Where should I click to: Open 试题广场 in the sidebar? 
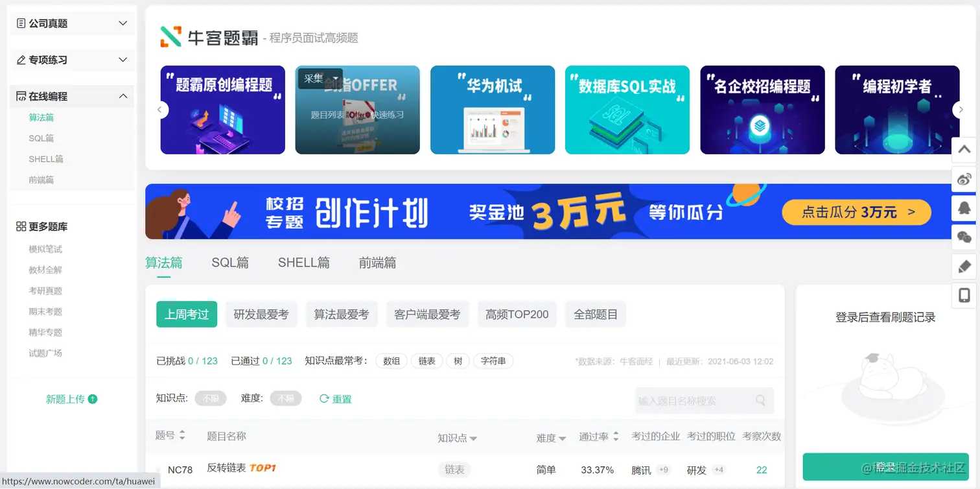45,353
